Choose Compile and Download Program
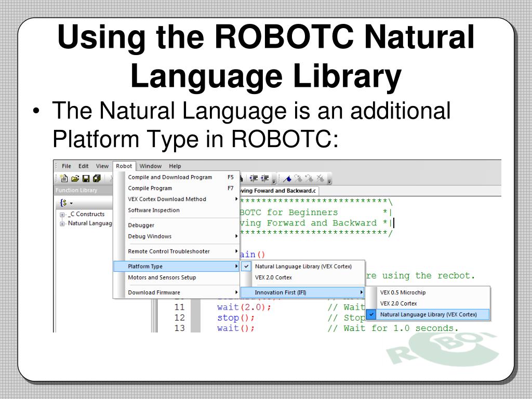532x399 pixels. point(170,177)
